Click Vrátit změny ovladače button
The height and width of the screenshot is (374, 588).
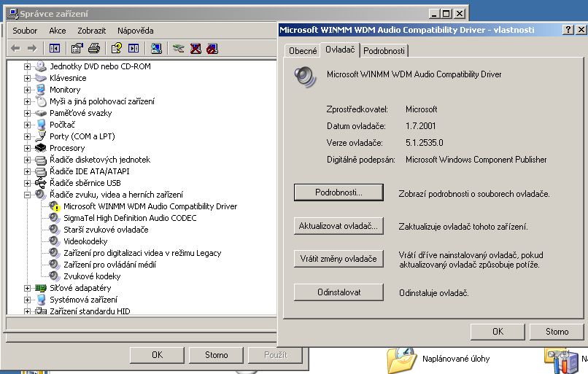(339, 259)
